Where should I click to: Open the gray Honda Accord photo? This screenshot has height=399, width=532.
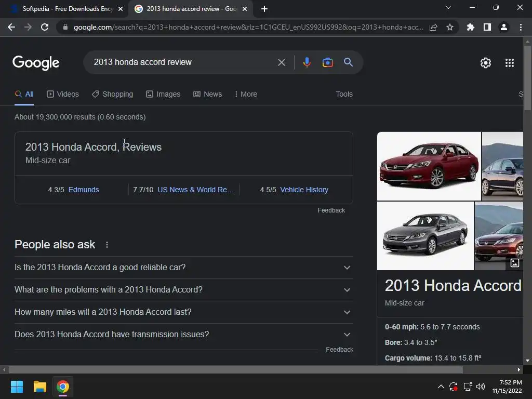pos(425,236)
